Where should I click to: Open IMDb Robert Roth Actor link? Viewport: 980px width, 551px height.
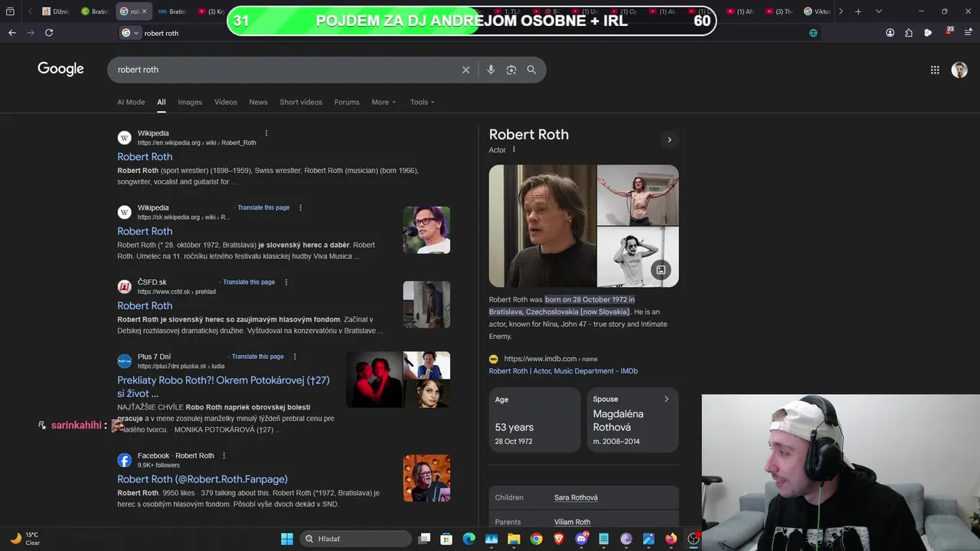563,371
